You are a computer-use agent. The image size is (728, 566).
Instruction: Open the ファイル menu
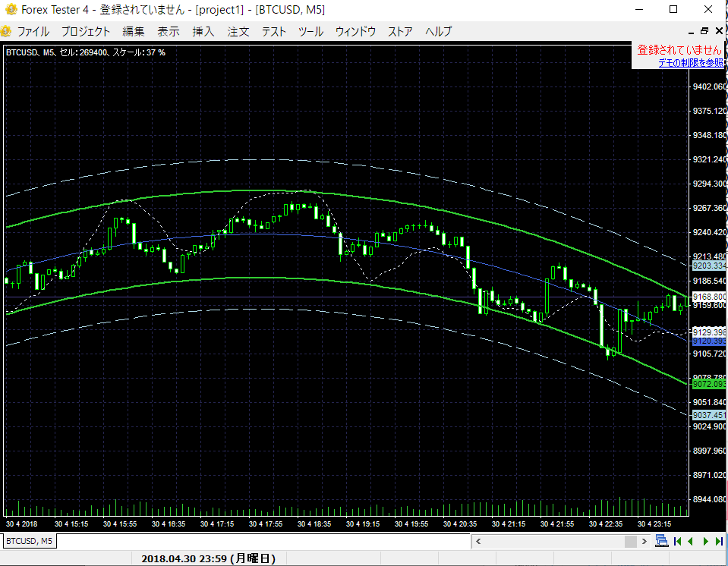pos(33,31)
